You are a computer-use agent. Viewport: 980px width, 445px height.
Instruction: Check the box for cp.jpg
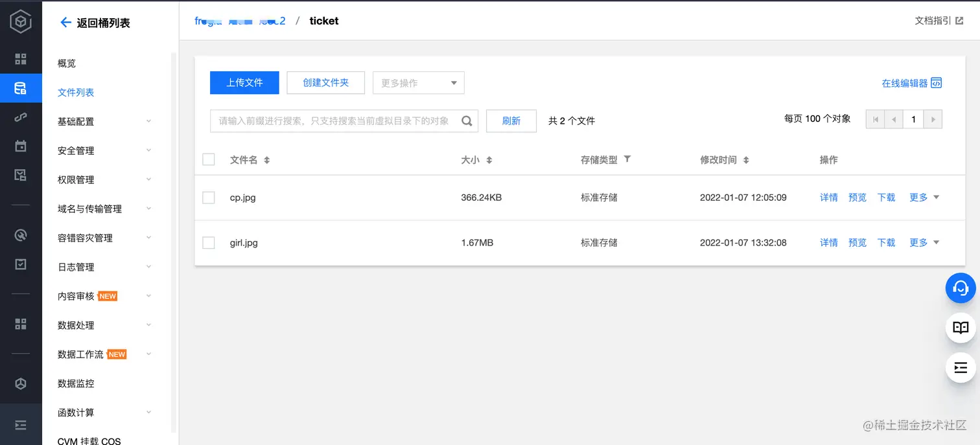(209, 198)
